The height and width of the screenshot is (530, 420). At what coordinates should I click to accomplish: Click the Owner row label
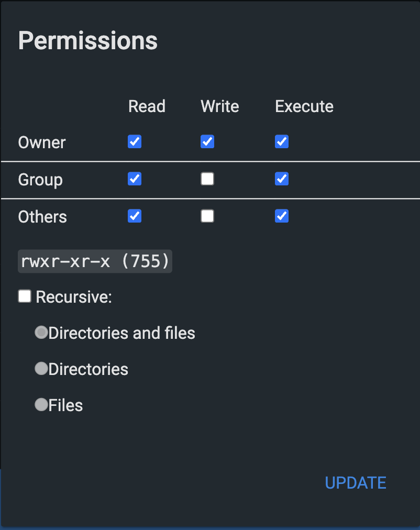pyautogui.click(x=42, y=142)
